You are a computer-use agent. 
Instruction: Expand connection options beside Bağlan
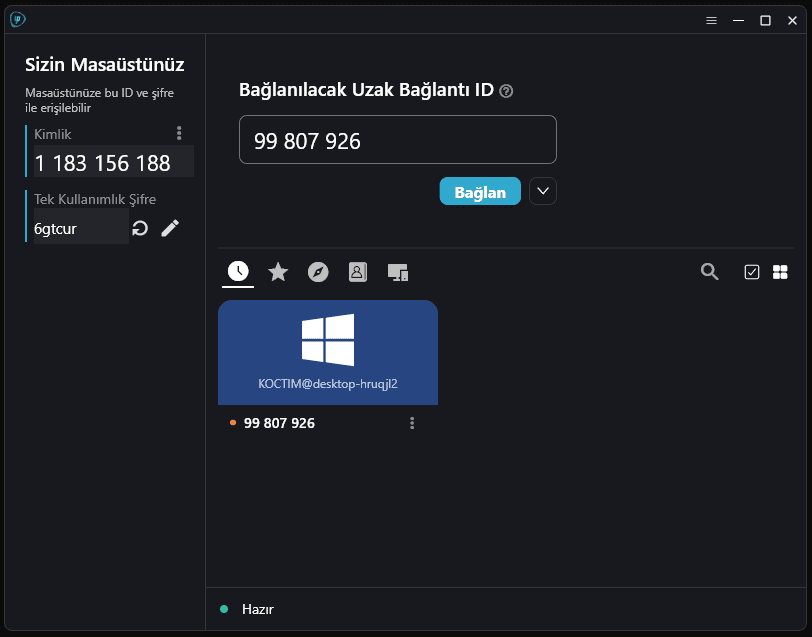tap(542, 191)
